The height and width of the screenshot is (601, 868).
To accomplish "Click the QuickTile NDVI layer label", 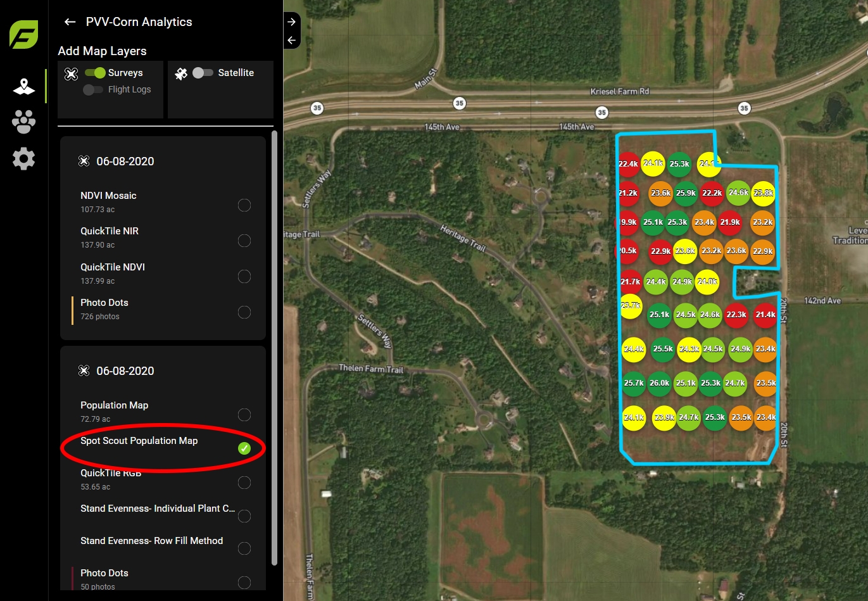I will [113, 267].
